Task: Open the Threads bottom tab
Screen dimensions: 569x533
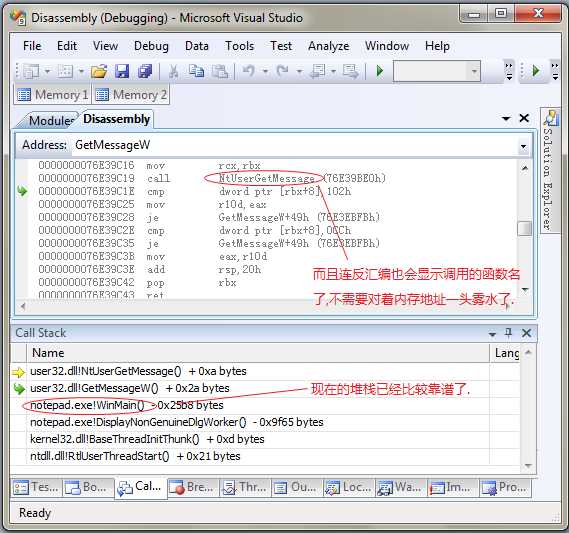Action: (x=245, y=487)
